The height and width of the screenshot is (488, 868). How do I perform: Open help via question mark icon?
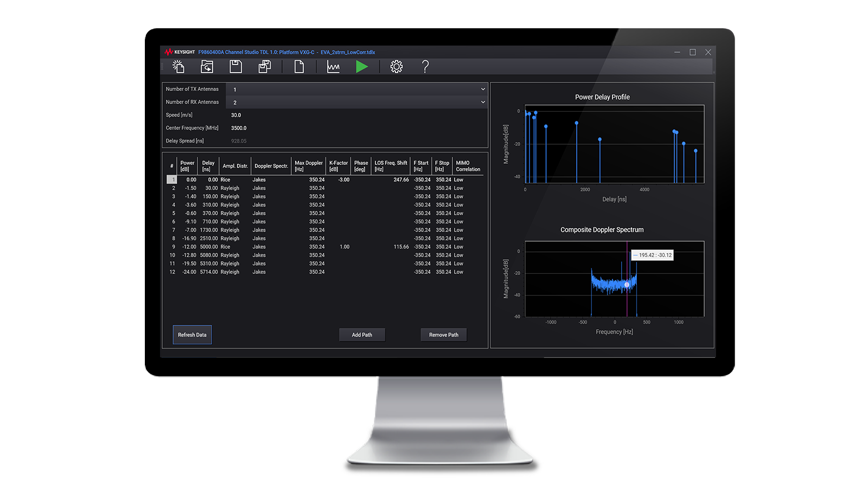point(425,67)
